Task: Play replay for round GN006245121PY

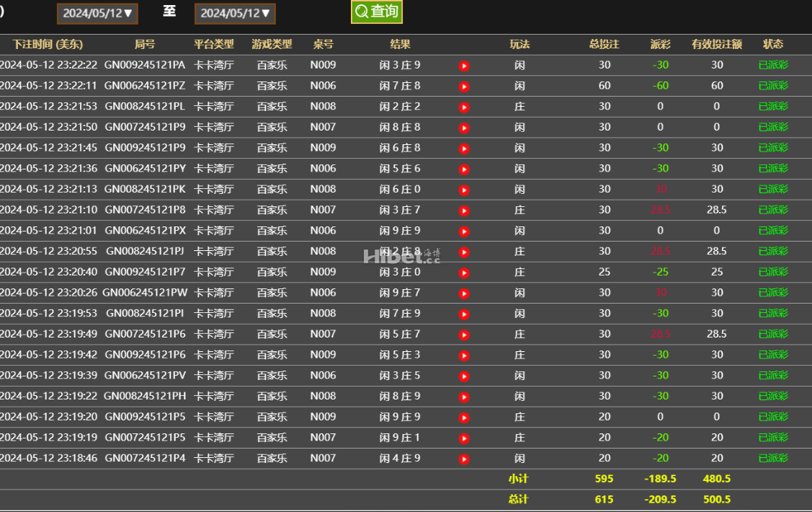Action: click(x=464, y=169)
